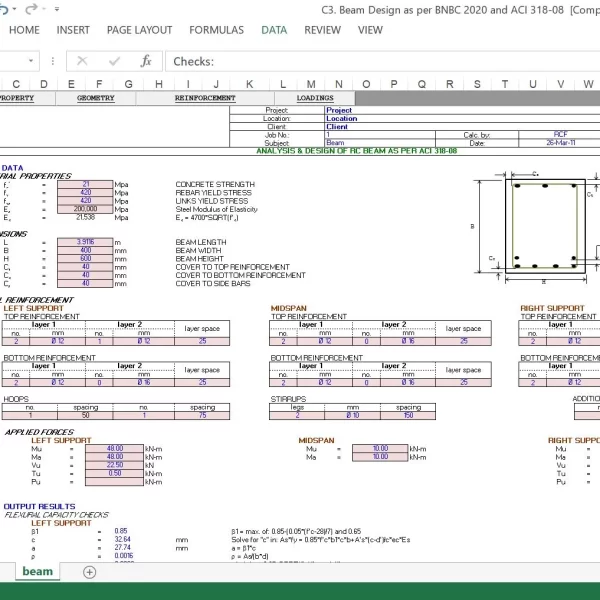
Task: Select midspan Mu value 10.00
Action: [380, 448]
